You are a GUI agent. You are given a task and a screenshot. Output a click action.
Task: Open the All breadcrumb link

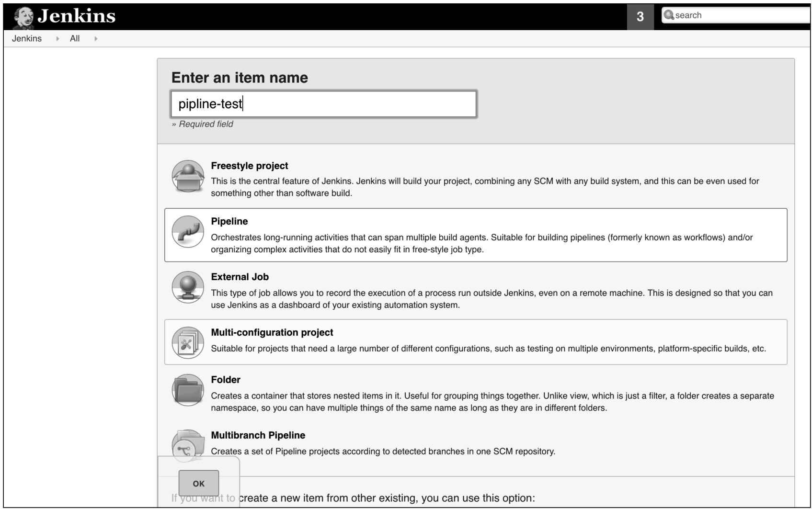click(x=75, y=39)
